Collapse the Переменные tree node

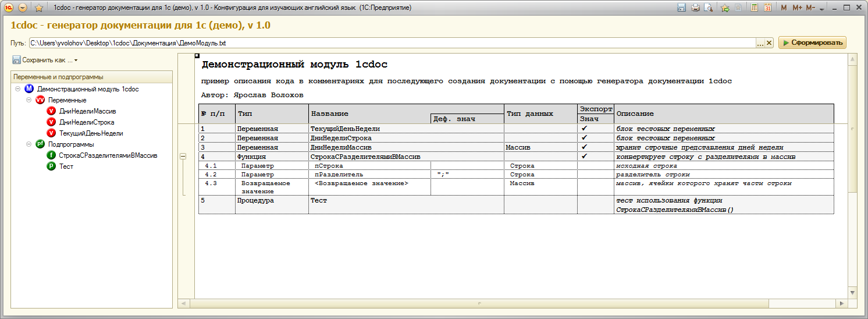click(x=29, y=100)
